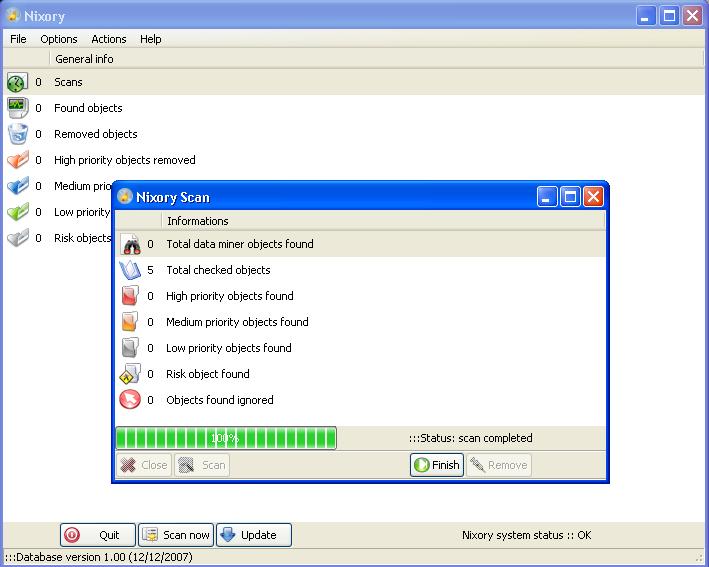Select 'Risk object found' row text
The image size is (709, 567).
208,374
